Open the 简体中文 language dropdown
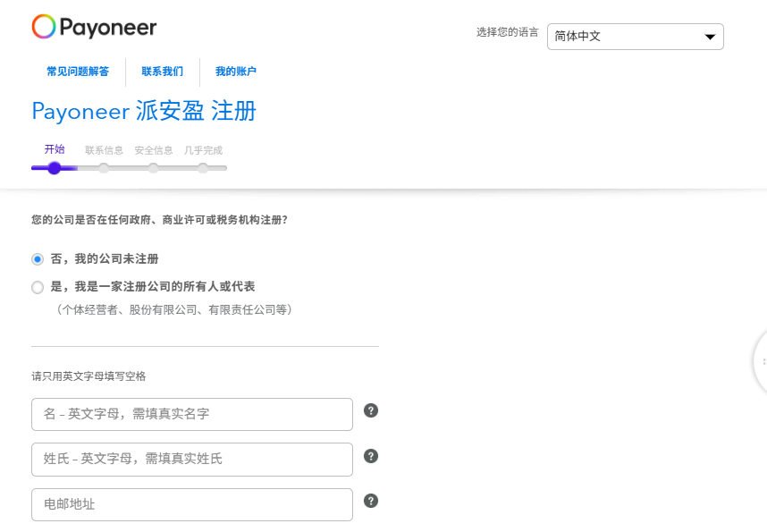Image resolution: width=767 pixels, height=532 pixels. click(635, 37)
